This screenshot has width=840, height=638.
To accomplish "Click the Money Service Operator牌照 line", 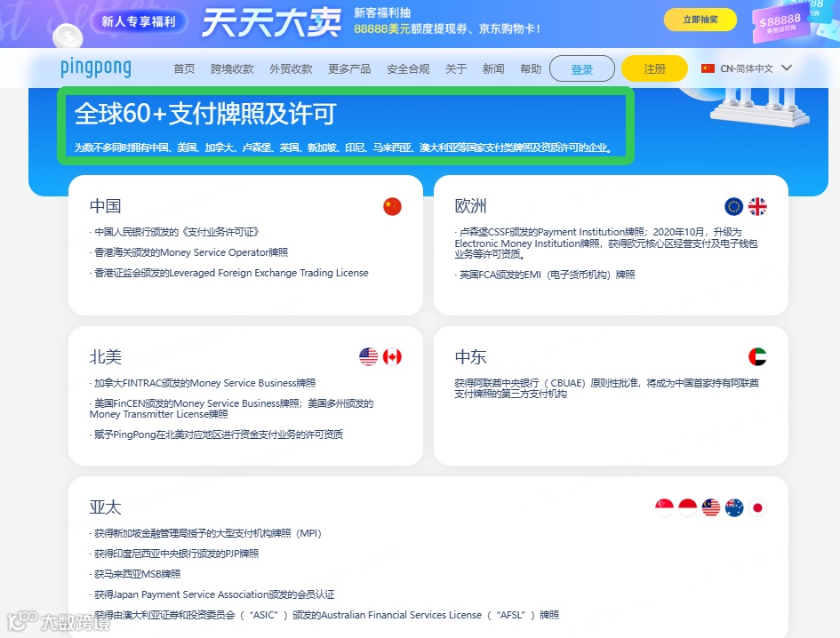I will click(x=188, y=252).
